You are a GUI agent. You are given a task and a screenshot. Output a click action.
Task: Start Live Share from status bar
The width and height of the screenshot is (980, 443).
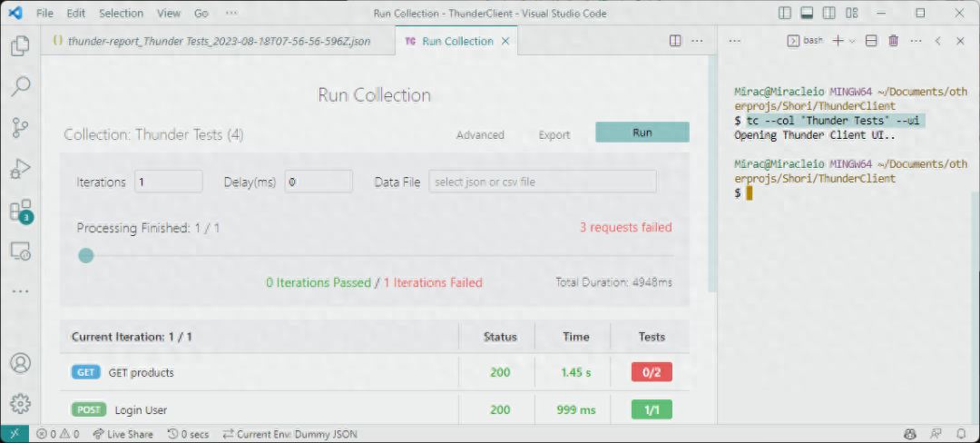click(124, 434)
